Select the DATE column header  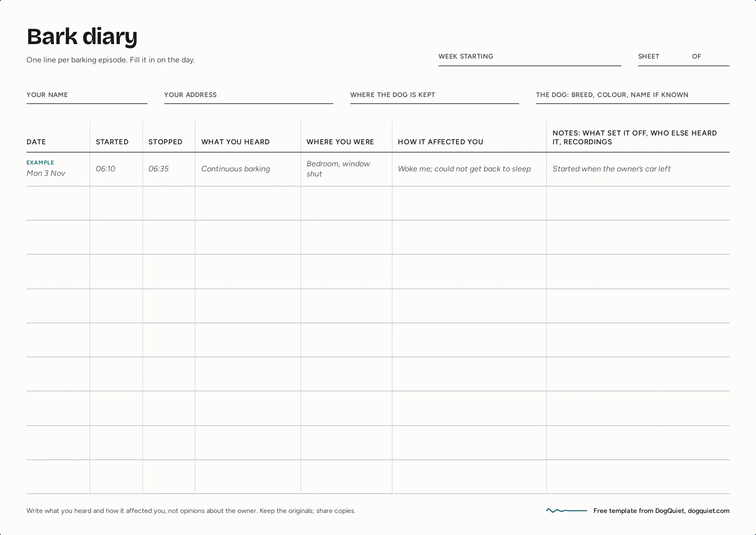point(36,142)
